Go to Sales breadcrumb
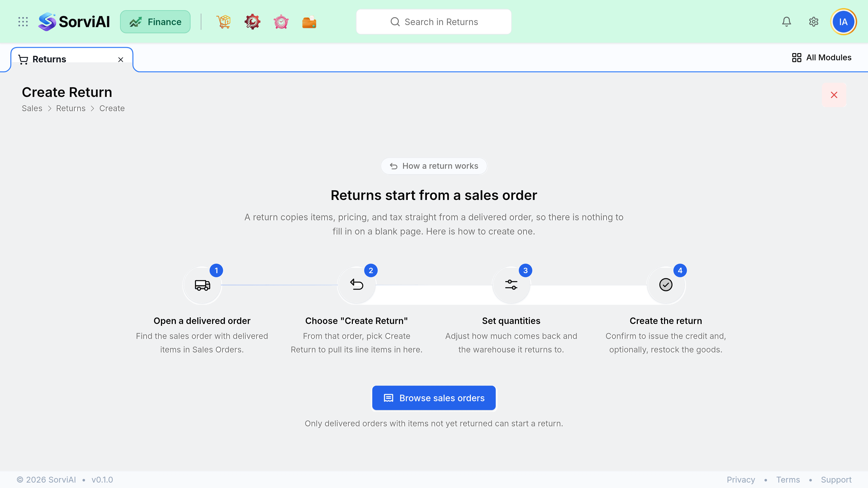This screenshot has height=488, width=868. click(32, 108)
